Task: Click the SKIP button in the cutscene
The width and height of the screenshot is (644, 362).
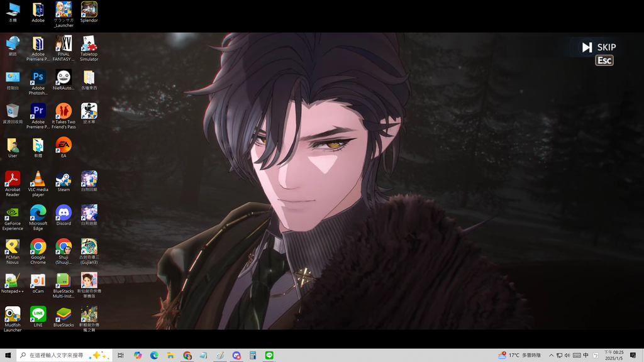Action: coord(599,47)
